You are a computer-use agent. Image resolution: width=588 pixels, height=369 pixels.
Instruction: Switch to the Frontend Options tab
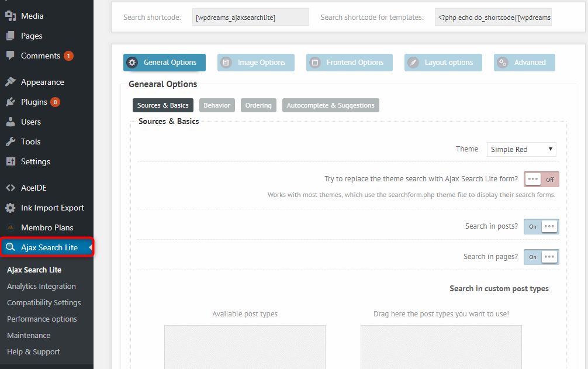click(x=349, y=63)
